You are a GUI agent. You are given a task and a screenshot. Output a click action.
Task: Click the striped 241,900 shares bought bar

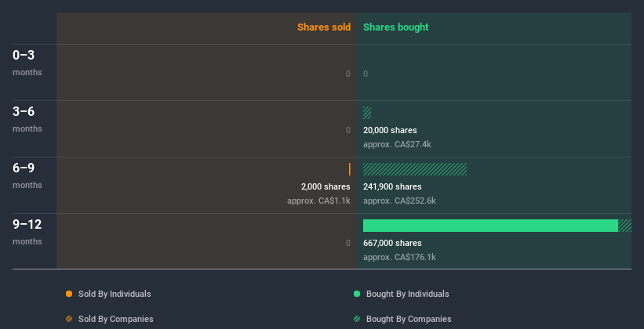click(415, 169)
